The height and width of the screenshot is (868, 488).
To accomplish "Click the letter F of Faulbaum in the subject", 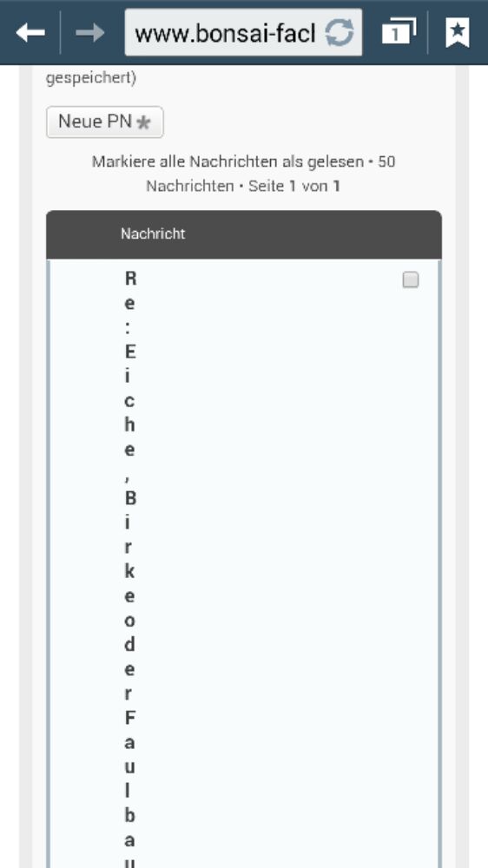I will (x=130, y=718).
